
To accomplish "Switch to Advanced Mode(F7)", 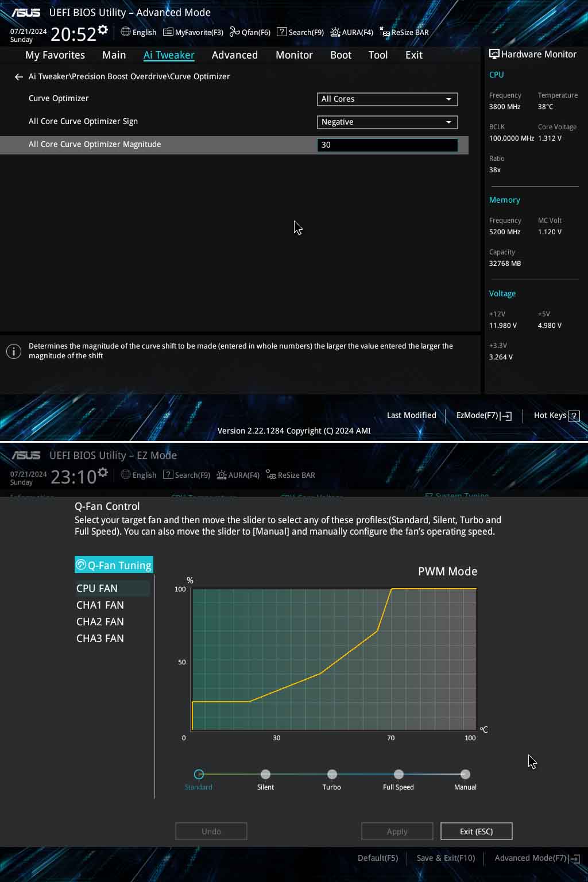I will (537, 858).
